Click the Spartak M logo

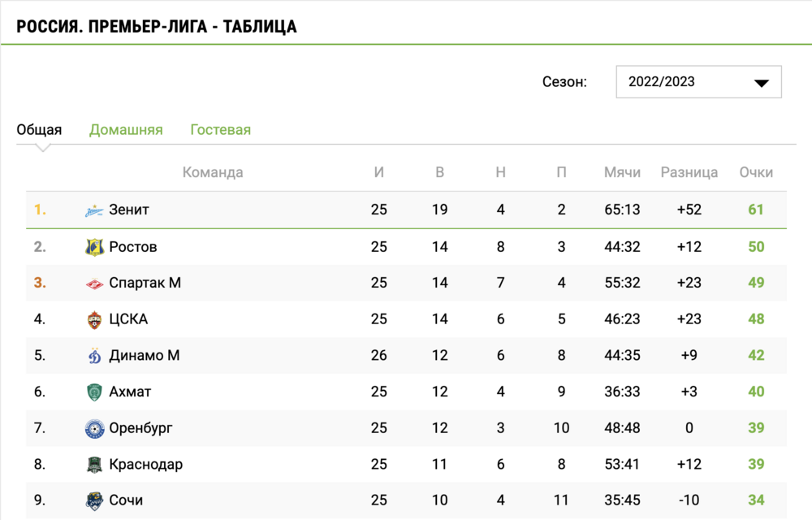pyautogui.click(x=94, y=284)
